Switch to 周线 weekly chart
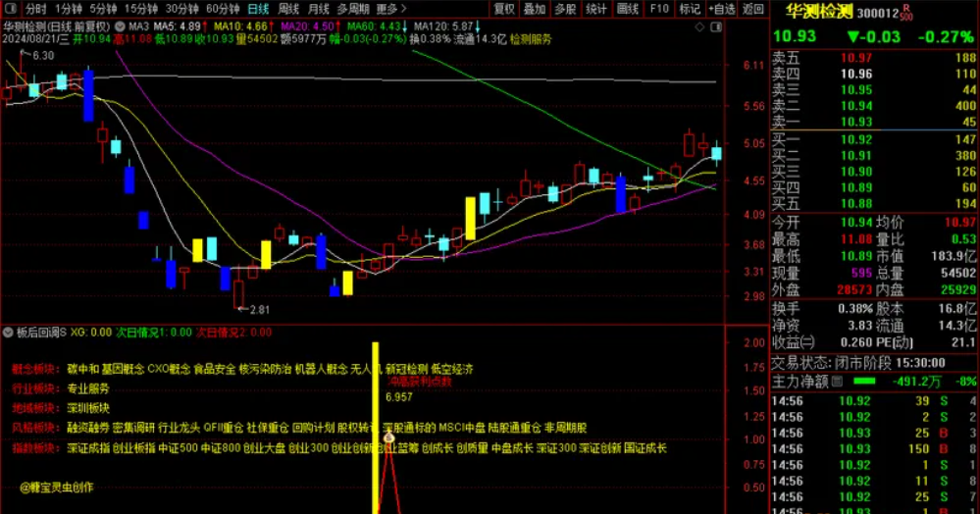This screenshot has height=514, width=980. click(x=288, y=9)
